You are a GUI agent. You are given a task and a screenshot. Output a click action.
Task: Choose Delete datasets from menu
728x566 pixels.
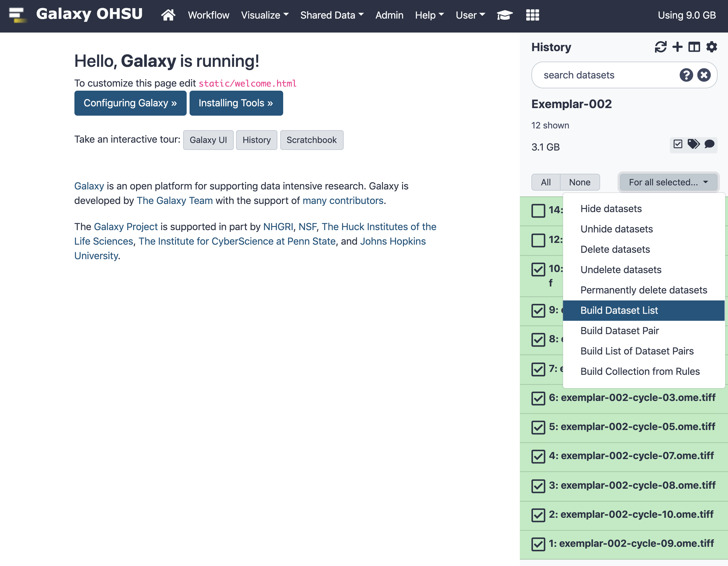click(x=644, y=250)
